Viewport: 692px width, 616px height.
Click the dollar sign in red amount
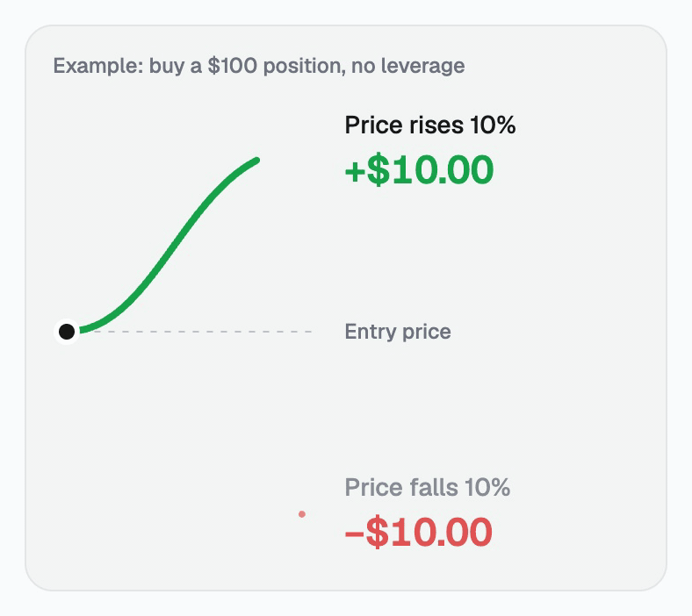point(378,533)
